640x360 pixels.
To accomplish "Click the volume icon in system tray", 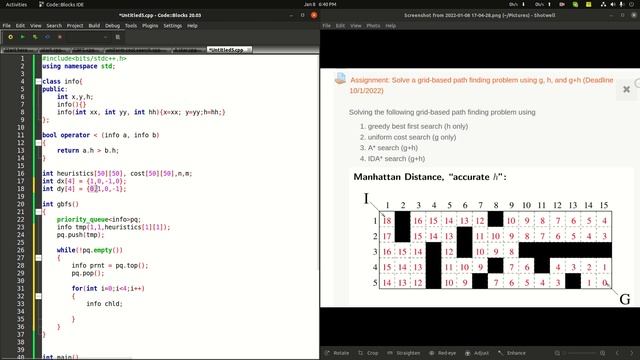I will coord(613,4).
